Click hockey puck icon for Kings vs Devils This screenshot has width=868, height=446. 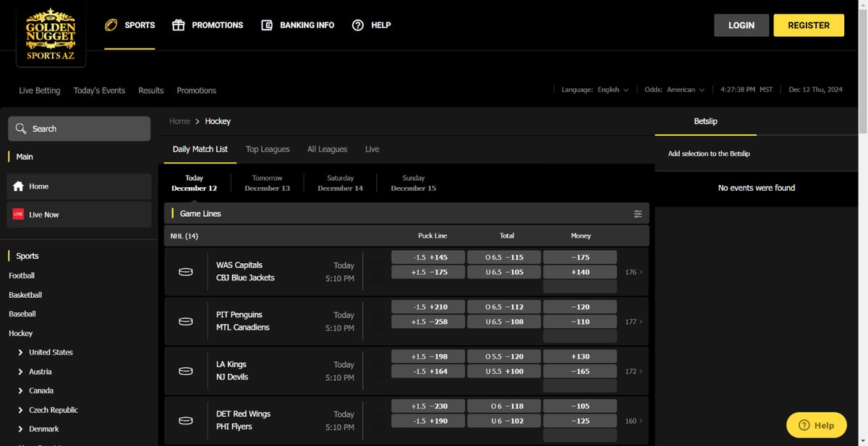tap(186, 371)
